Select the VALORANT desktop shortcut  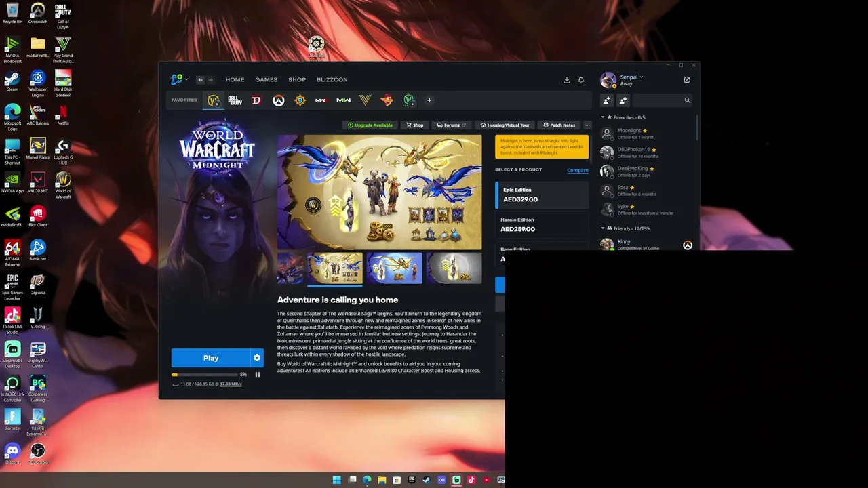(38, 182)
